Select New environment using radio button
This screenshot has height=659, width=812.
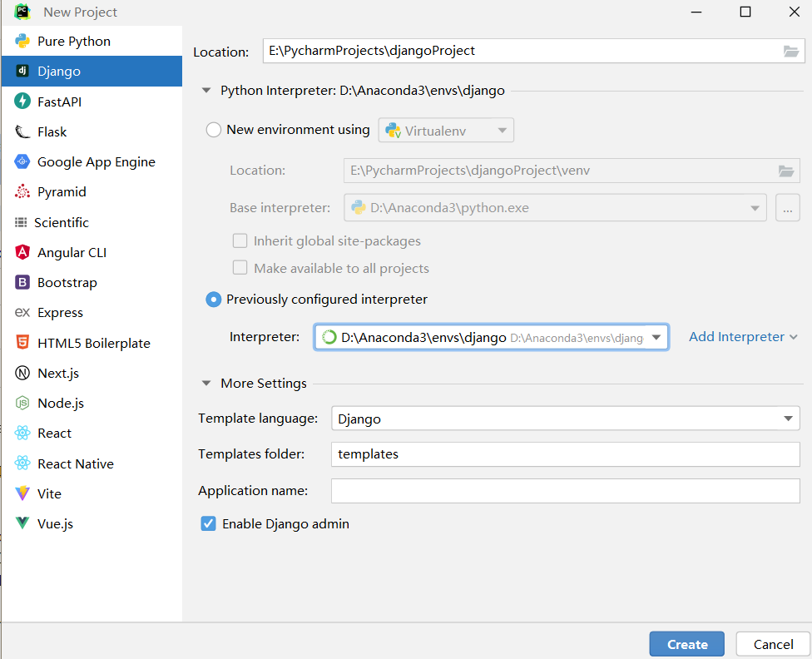point(214,130)
